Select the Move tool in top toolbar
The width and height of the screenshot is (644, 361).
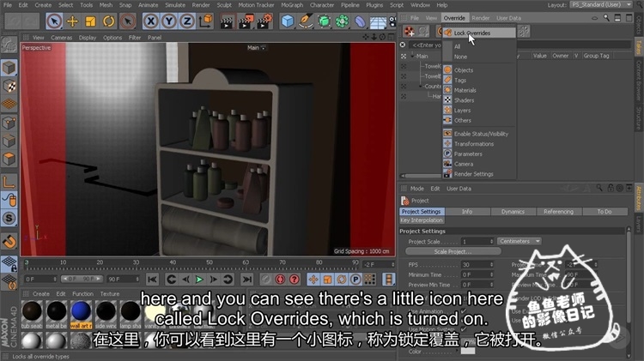[73, 21]
